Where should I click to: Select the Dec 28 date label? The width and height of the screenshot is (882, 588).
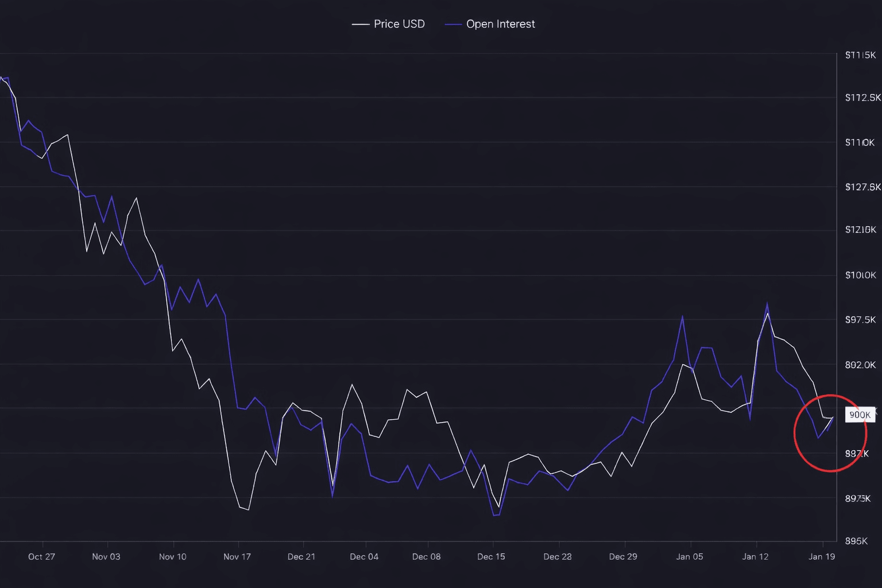[x=558, y=556]
